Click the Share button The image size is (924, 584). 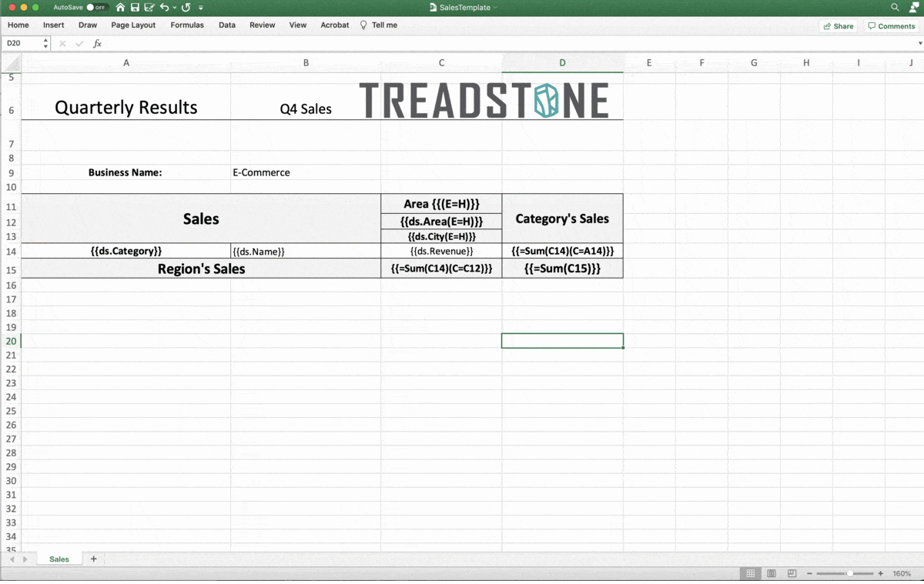point(838,25)
